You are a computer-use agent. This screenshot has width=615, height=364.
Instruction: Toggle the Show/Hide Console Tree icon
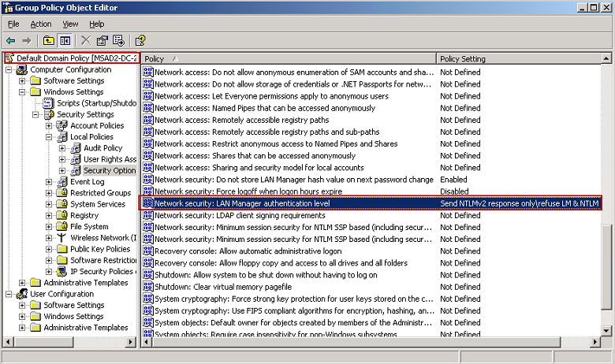(65, 40)
